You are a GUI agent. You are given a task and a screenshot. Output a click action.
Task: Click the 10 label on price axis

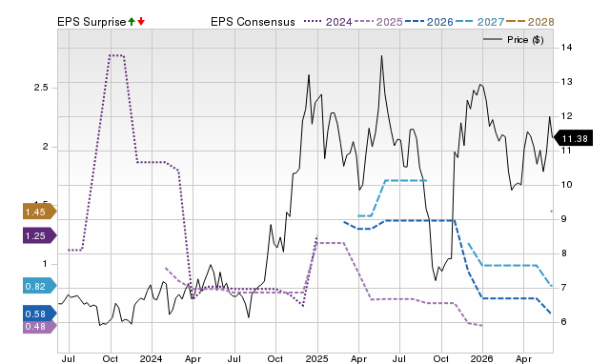[x=567, y=184]
